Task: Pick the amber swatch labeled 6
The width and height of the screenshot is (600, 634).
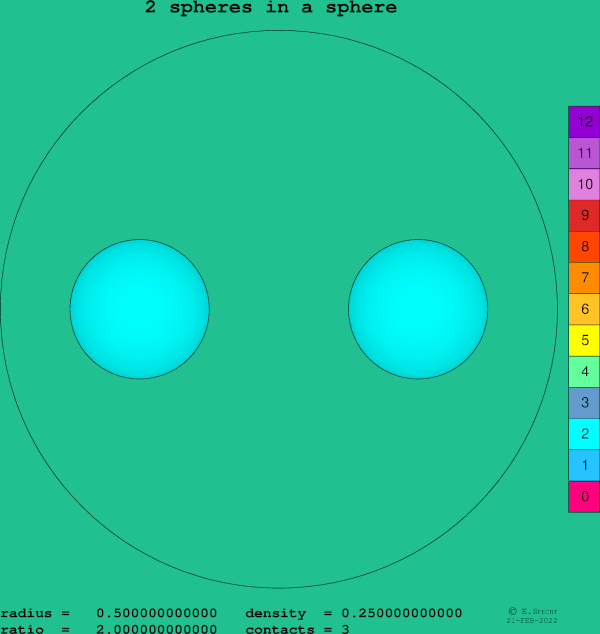Action: click(584, 309)
